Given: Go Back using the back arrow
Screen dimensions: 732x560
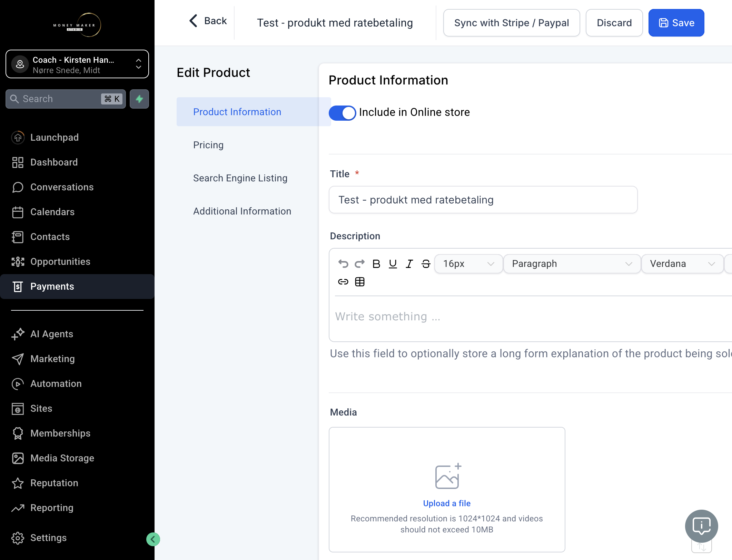Looking at the screenshot, I should point(208,21).
